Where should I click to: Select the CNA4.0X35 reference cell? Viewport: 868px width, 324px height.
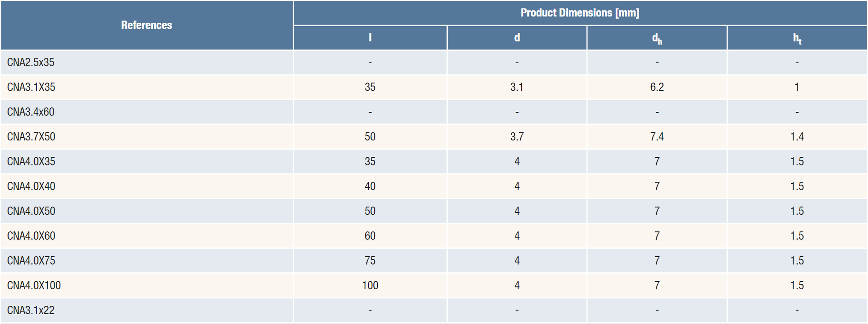pos(31,161)
